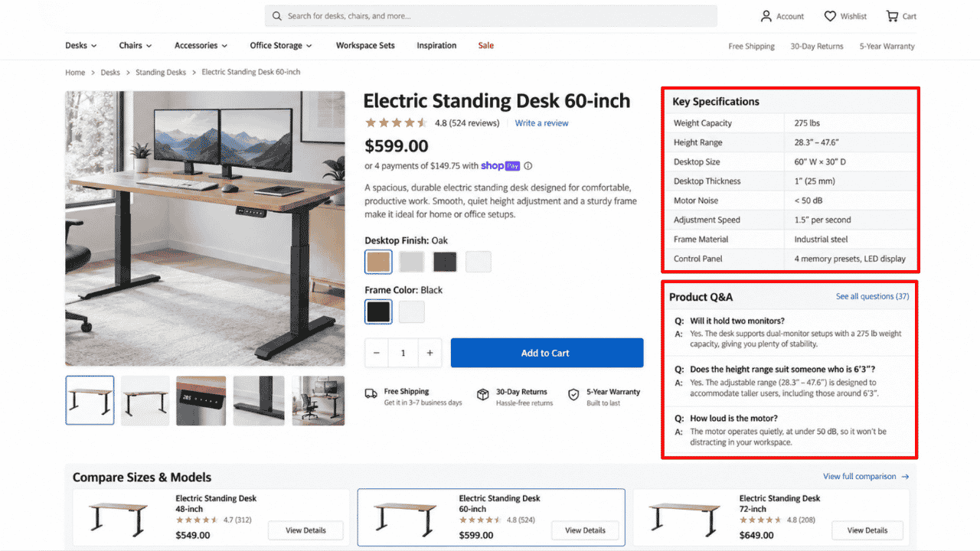Increase quantity with plus button

pos(430,353)
